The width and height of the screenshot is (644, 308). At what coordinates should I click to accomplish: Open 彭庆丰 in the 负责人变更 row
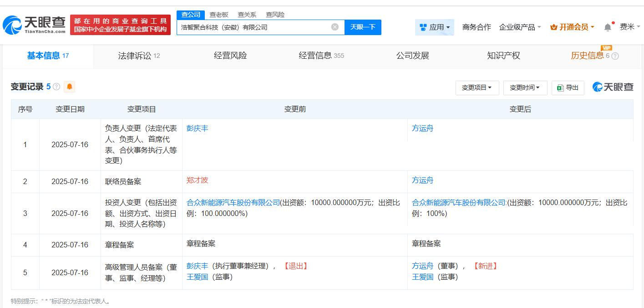(x=198, y=128)
